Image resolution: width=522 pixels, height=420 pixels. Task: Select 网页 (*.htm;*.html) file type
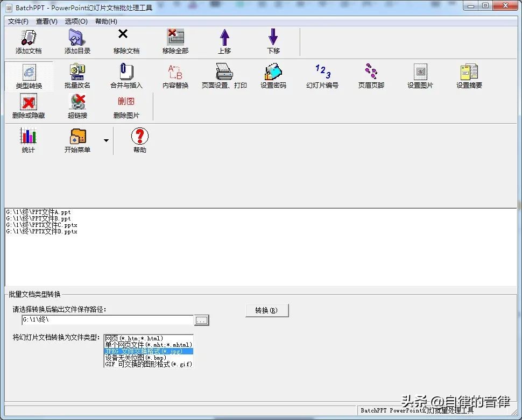pyautogui.click(x=149, y=338)
